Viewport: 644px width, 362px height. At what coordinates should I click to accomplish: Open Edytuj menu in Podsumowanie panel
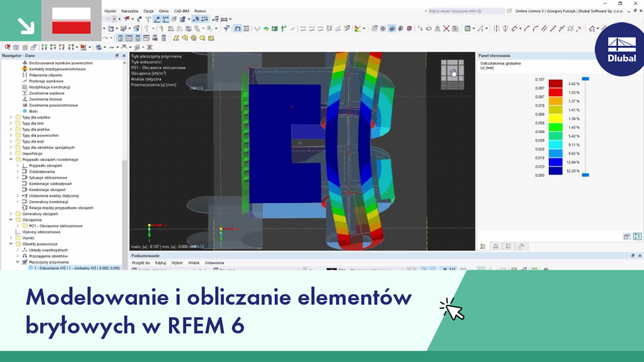[160, 263]
